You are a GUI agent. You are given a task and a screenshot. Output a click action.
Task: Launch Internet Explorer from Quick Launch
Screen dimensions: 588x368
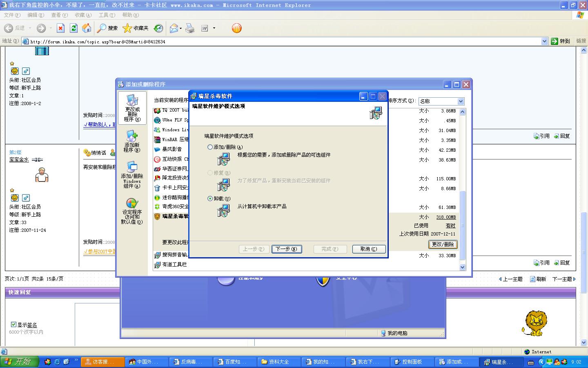pos(57,362)
